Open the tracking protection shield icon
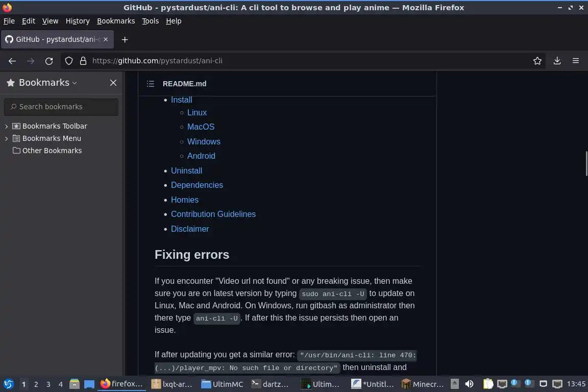 pyautogui.click(x=68, y=61)
